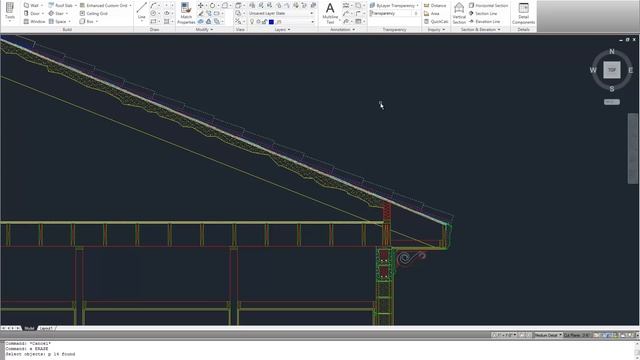This screenshot has height=360, width=640.
Task: Switch to the Layout1 tab
Action: 46,328
